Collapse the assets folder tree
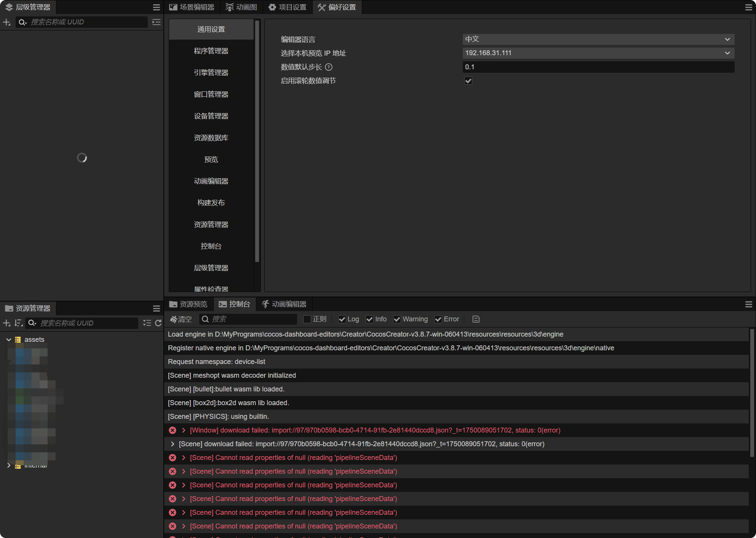This screenshot has height=538, width=756. (x=8, y=339)
